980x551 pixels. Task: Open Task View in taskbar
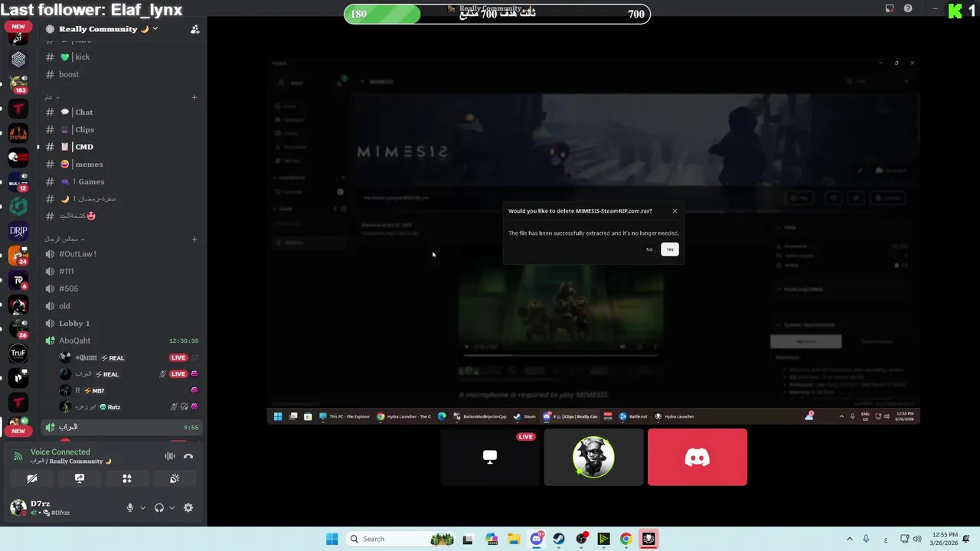click(468, 539)
